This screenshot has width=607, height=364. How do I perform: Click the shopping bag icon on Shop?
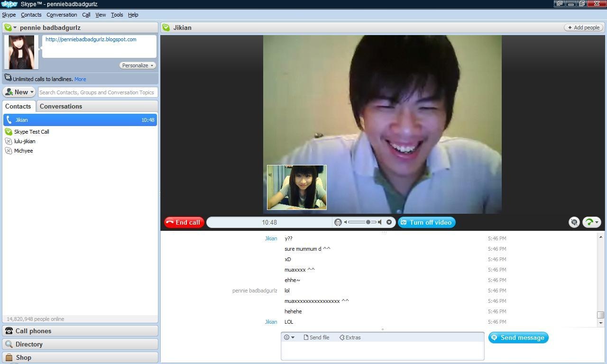tap(9, 357)
